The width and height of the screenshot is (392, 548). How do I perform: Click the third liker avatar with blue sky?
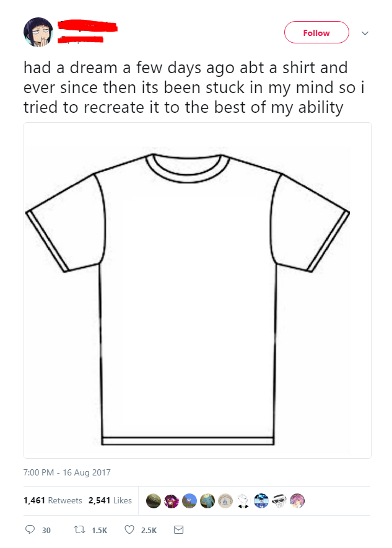189,501
